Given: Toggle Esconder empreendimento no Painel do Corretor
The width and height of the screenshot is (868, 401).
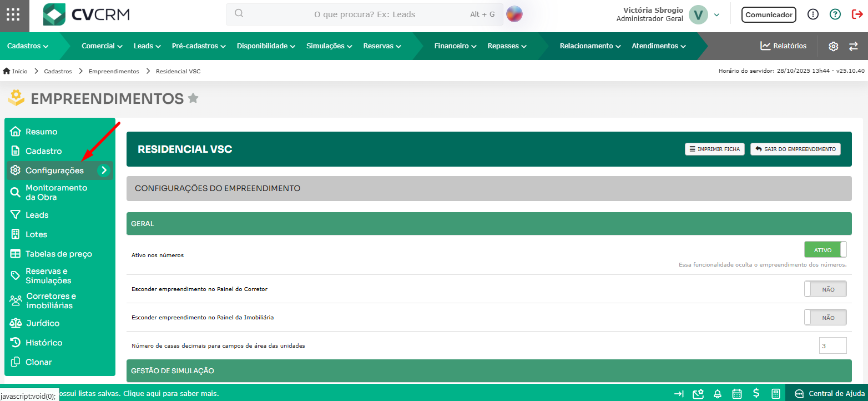Looking at the screenshot, I should [825, 289].
